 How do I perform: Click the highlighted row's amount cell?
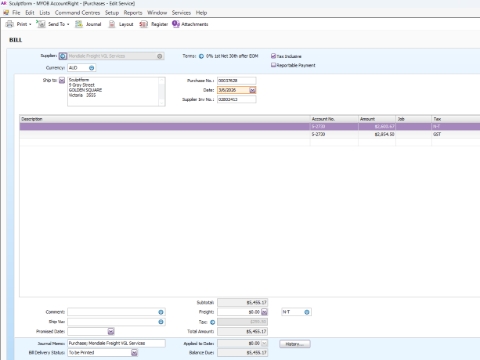coord(377,127)
